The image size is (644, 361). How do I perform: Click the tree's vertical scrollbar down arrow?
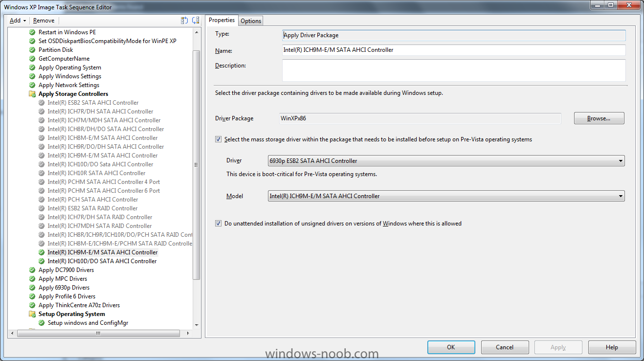(x=197, y=325)
